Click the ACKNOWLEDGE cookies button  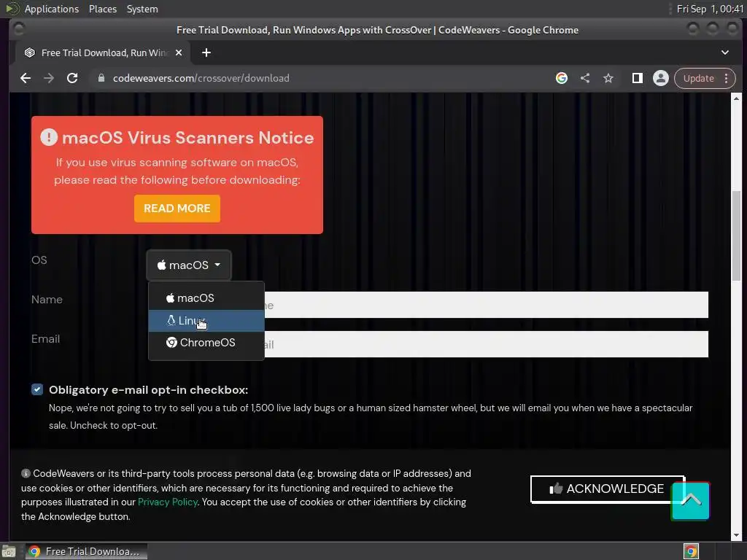click(607, 489)
